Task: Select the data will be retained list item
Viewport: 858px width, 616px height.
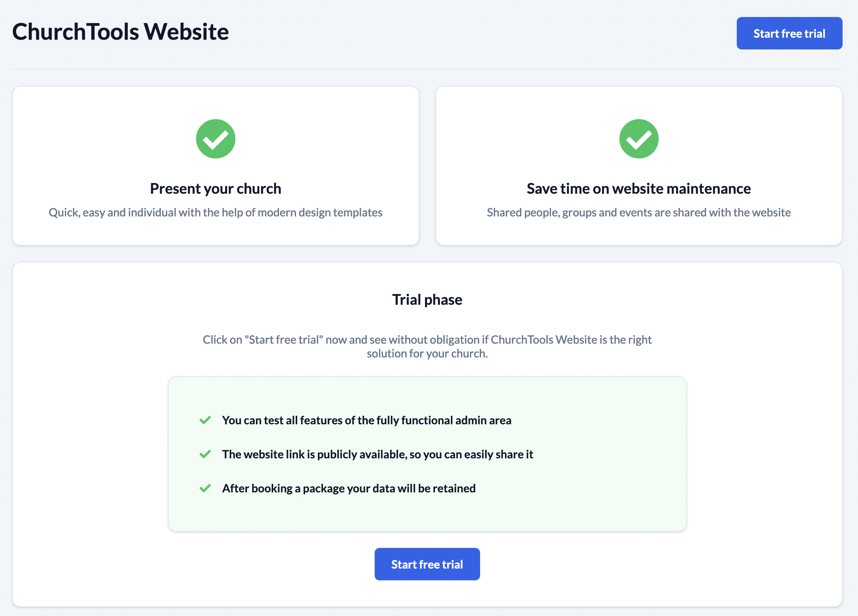Action: click(349, 489)
